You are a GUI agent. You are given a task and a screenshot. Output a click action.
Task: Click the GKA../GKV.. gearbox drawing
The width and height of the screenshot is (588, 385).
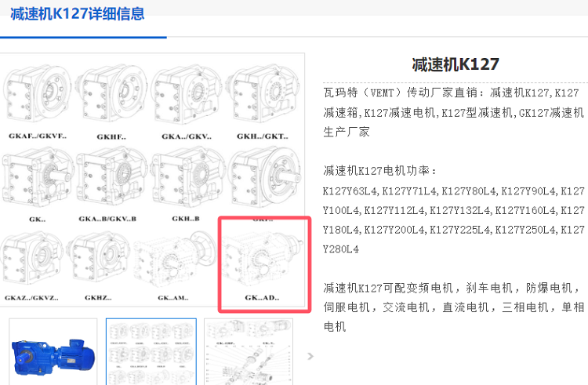[x=186, y=94]
